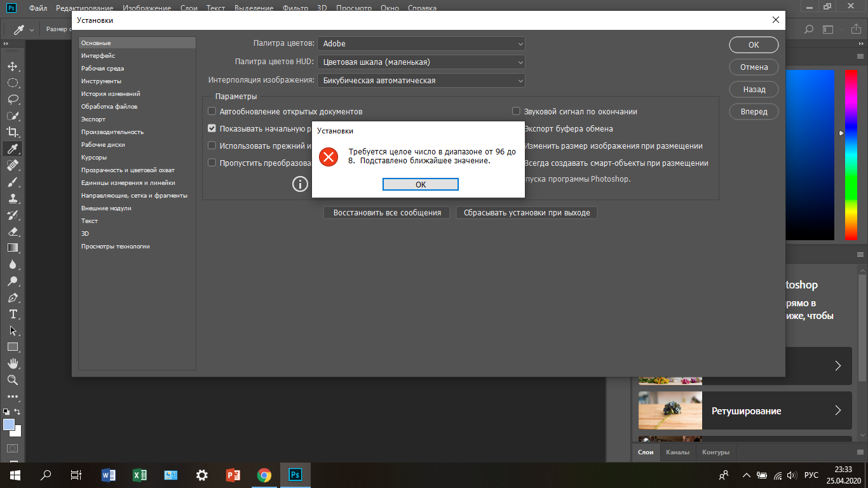Screen dimensions: 868x488
Task: Click the red error icon in the alert
Action: coord(329,156)
